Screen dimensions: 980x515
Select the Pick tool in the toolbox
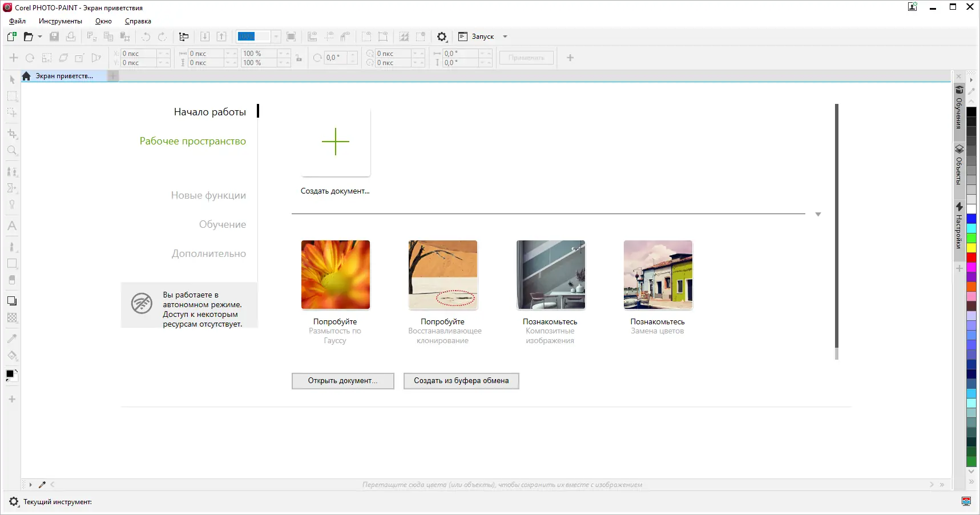pyautogui.click(x=12, y=80)
